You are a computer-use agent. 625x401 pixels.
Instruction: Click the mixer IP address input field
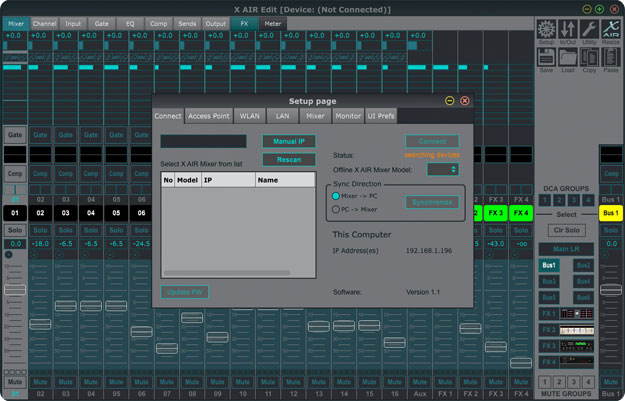[203, 141]
